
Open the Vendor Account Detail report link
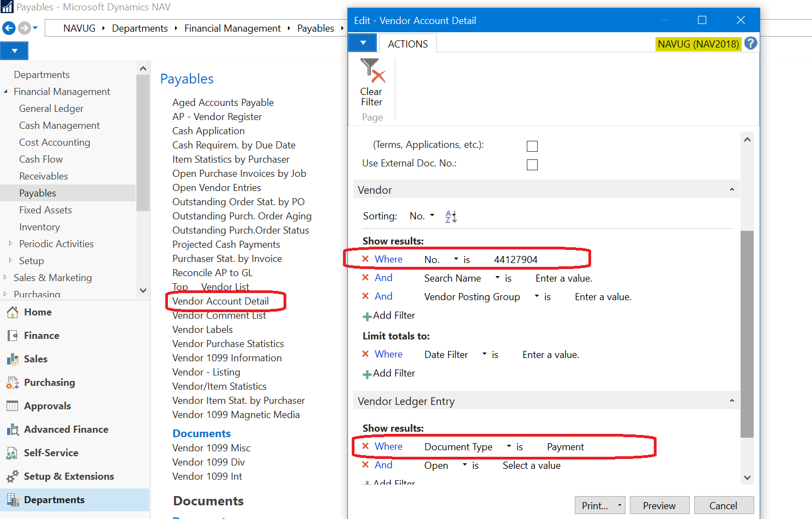point(220,301)
